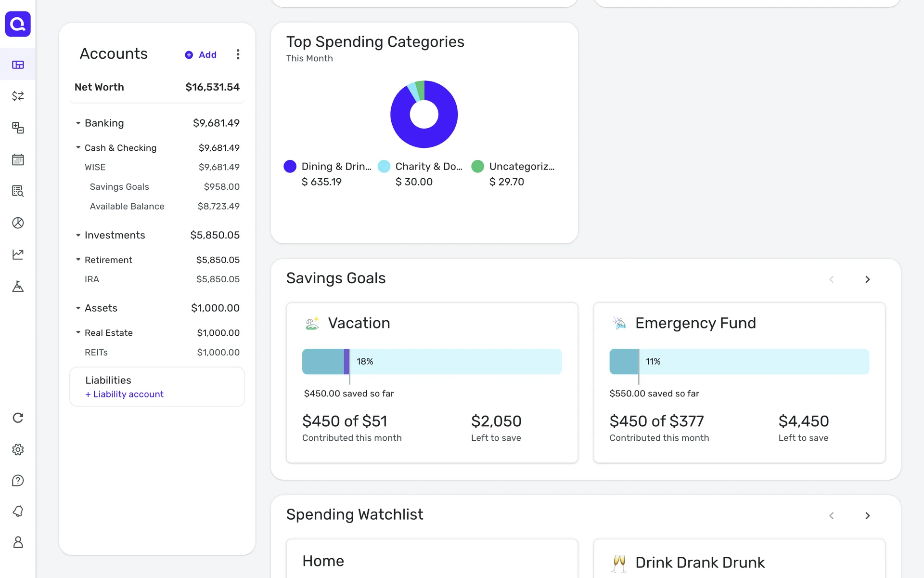
Task: Open the pie chart reports icon
Action: 18,223
